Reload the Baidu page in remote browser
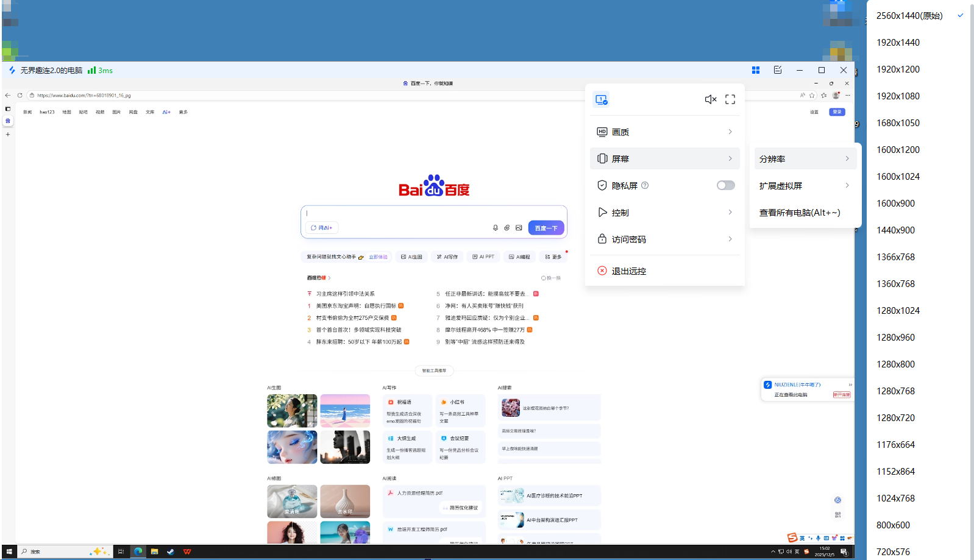The image size is (974, 560). (20, 95)
